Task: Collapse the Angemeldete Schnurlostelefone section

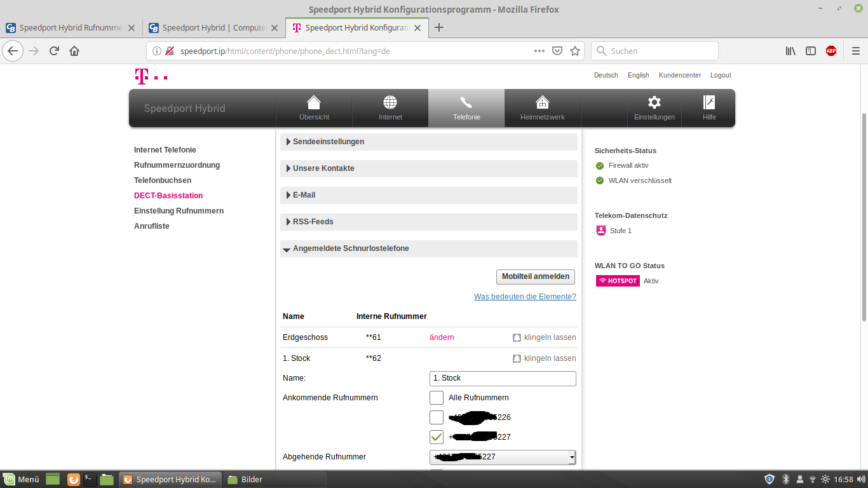Action: coord(429,248)
